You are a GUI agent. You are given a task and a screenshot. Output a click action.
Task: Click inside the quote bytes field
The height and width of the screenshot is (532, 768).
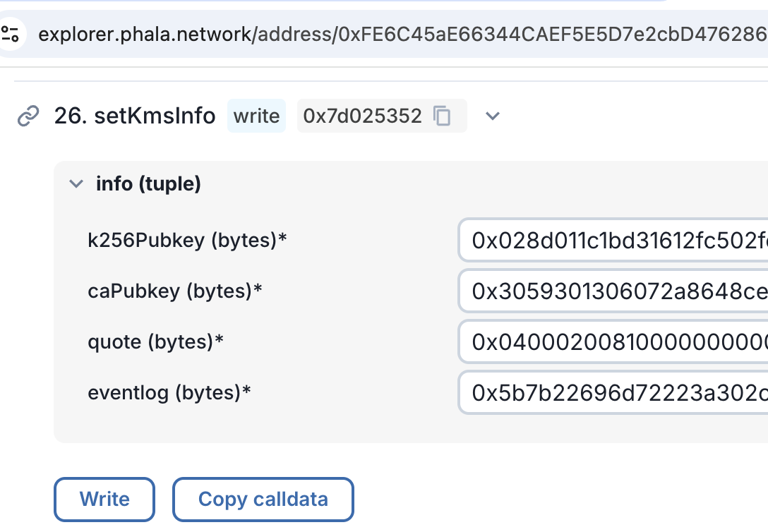pos(607,341)
